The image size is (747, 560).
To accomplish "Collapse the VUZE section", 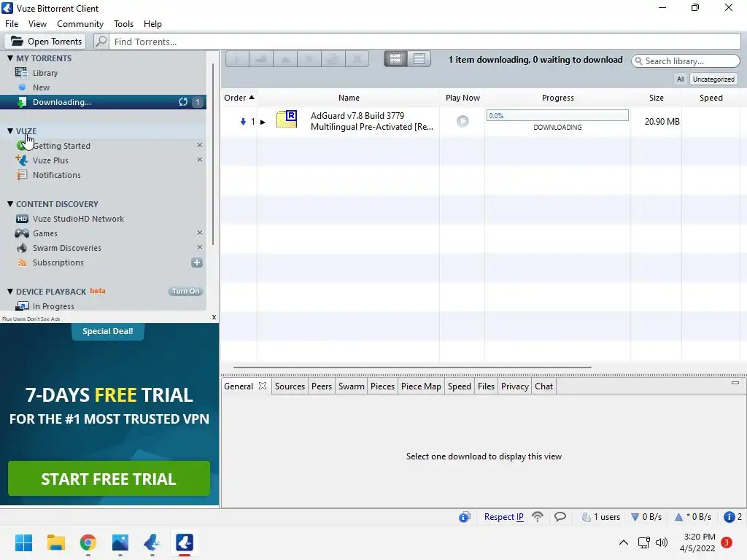I will 10,131.
